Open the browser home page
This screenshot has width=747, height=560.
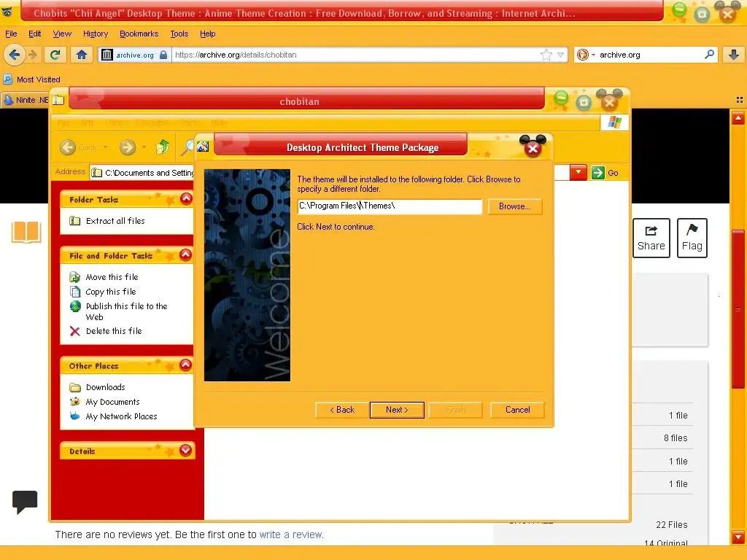pos(82,55)
